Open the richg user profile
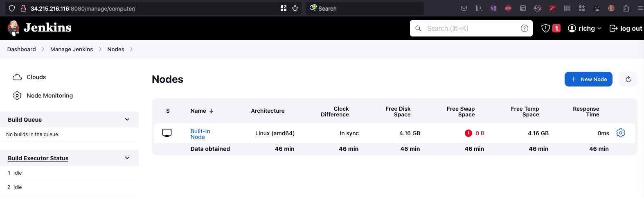Screen dimensions: 644x198 pyautogui.click(x=581, y=28)
